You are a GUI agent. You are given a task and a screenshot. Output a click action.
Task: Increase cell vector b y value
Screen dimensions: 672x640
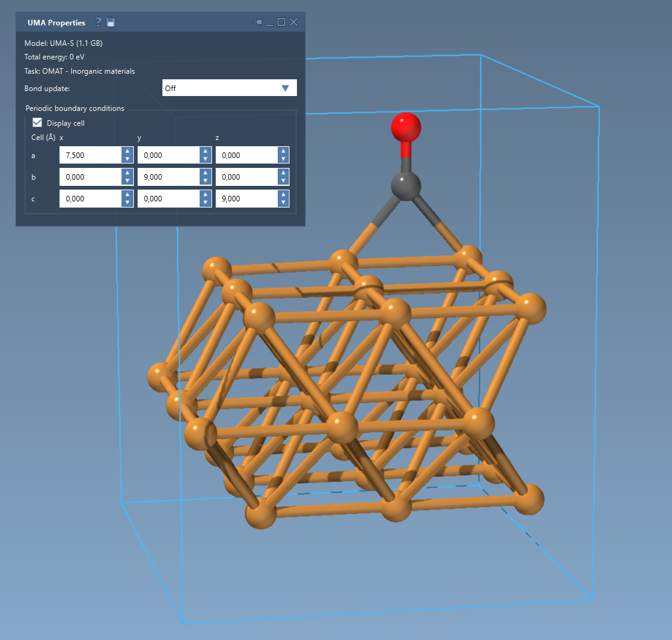[x=206, y=173]
